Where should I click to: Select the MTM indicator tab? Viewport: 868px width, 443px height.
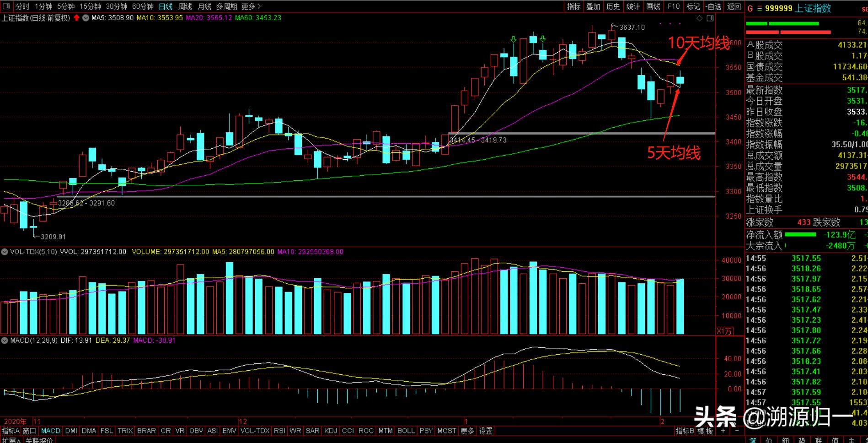pyautogui.click(x=386, y=431)
